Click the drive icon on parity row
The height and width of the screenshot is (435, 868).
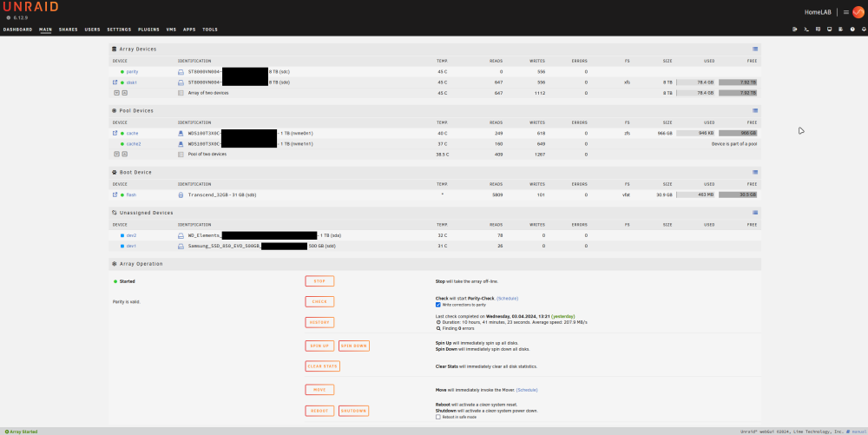coord(181,72)
